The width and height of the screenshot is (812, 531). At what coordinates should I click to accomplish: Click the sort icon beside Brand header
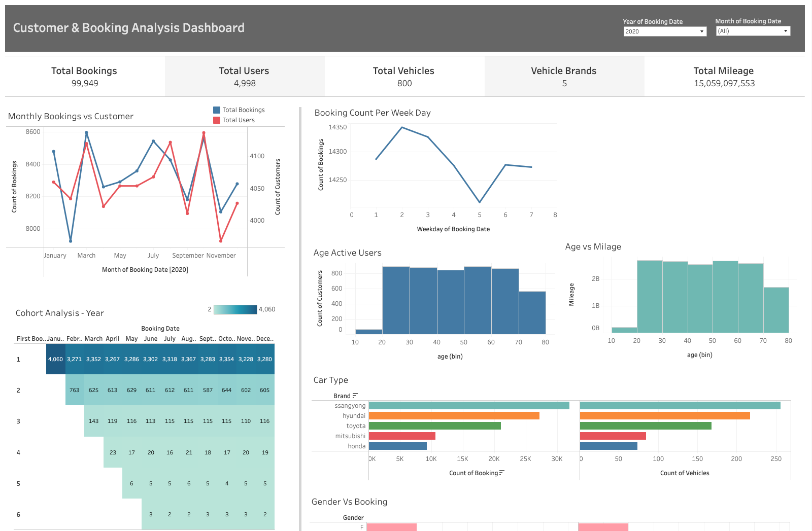point(355,396)
